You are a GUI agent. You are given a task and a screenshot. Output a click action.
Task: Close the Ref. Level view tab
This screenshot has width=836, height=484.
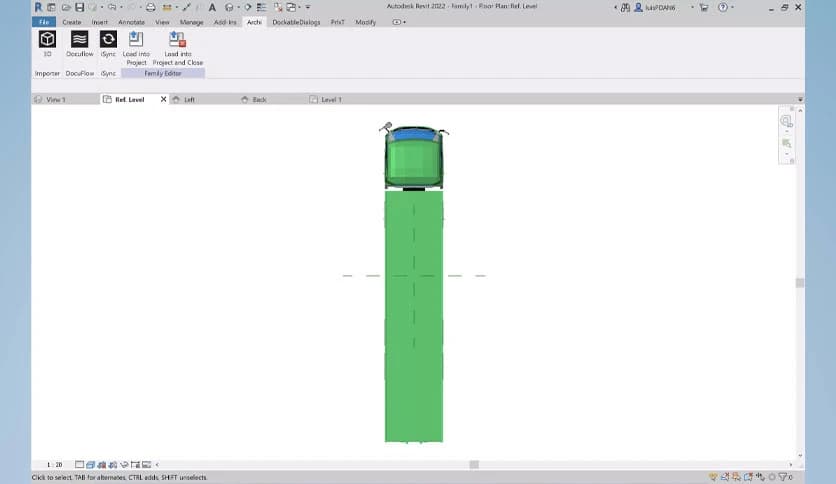tap(163, 99)
